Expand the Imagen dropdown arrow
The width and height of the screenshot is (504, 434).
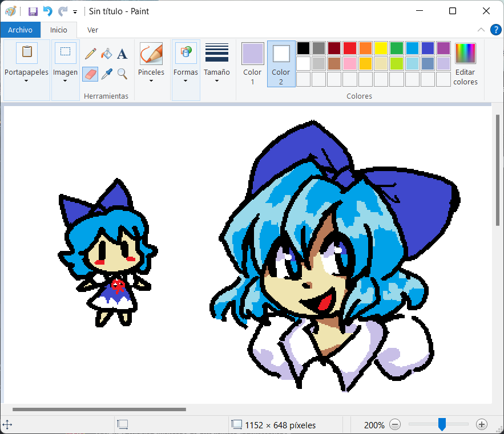click(65, 80)
